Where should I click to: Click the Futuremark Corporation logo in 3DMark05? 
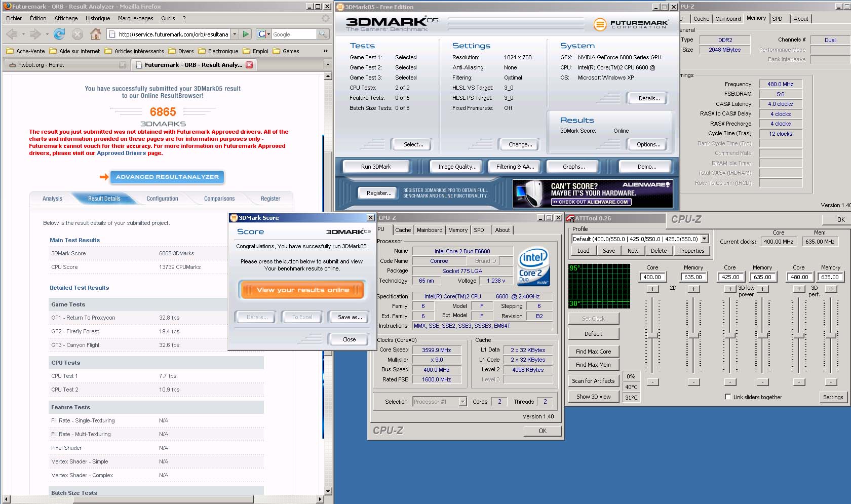631,24
